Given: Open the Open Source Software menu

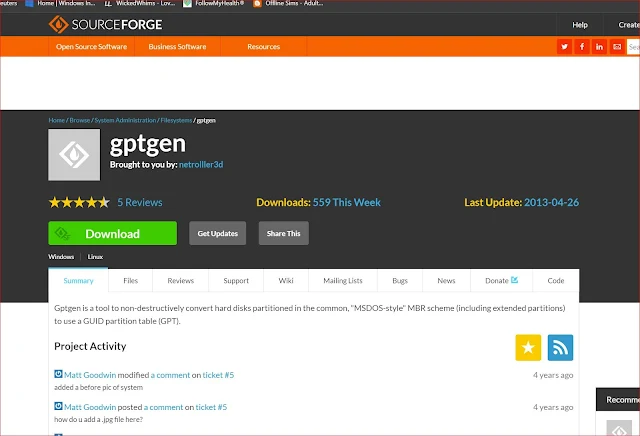Looking at the screenshot, I should [91, 47].
